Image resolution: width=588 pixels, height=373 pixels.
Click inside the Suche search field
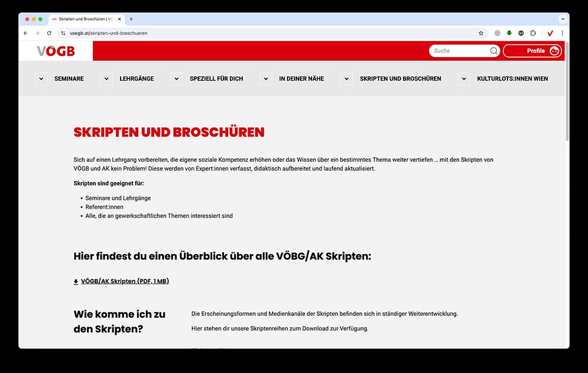pos(459,51)
